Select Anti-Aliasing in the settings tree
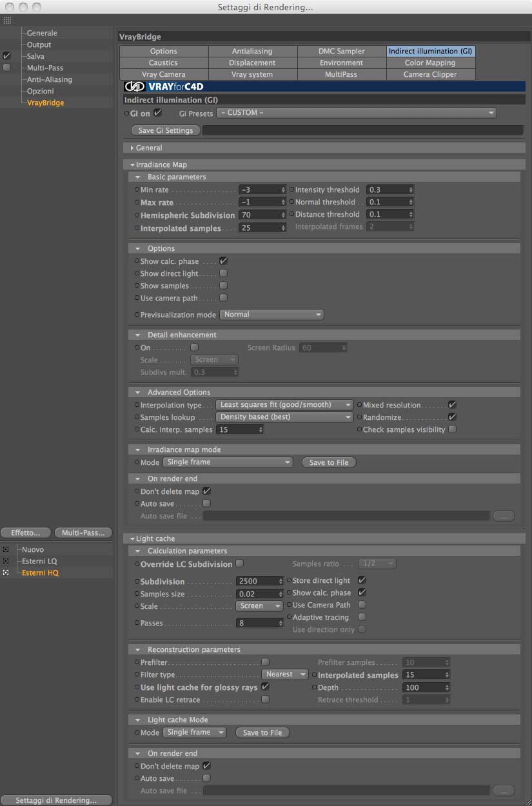The width and height of the screenshot is (532, 806). coord(50,79)
